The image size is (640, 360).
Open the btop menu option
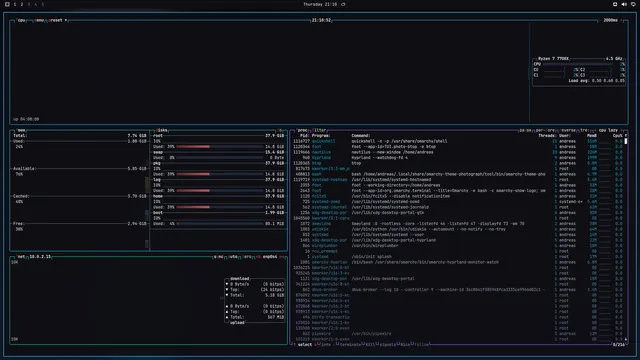[39, 20]
